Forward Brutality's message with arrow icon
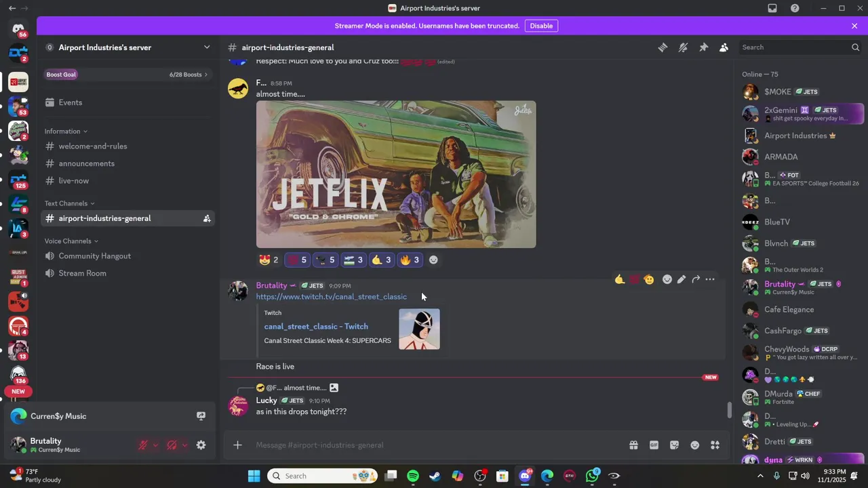868x488 pixels. pyautogui.click(x=696, y=279)
